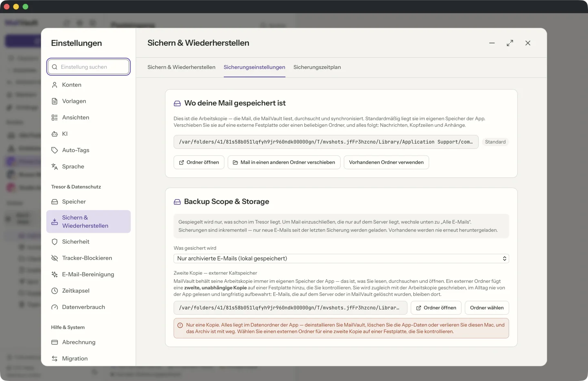Focus the Einstellung suchen search field

pyautogui.click(x=89, y=67)
